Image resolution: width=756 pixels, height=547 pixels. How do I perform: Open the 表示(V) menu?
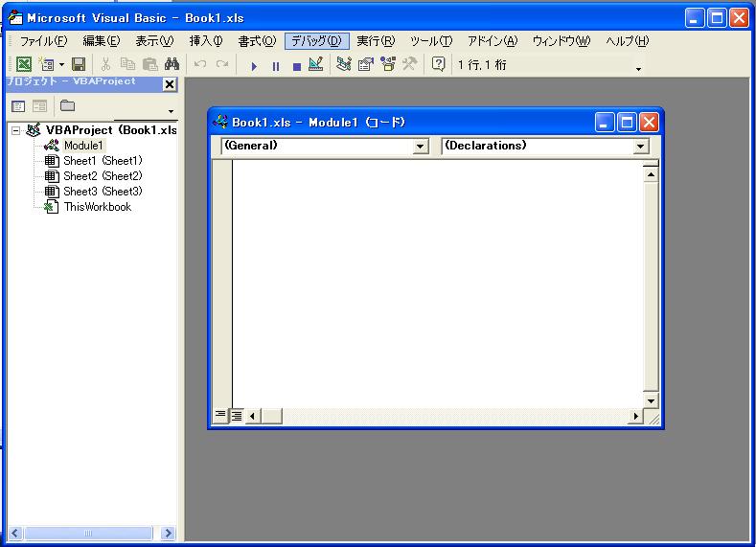[154, 41]
